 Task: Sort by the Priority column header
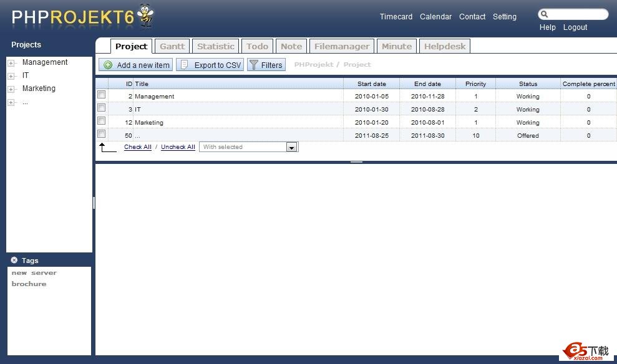pyautogui.click(x=475, y=84)
